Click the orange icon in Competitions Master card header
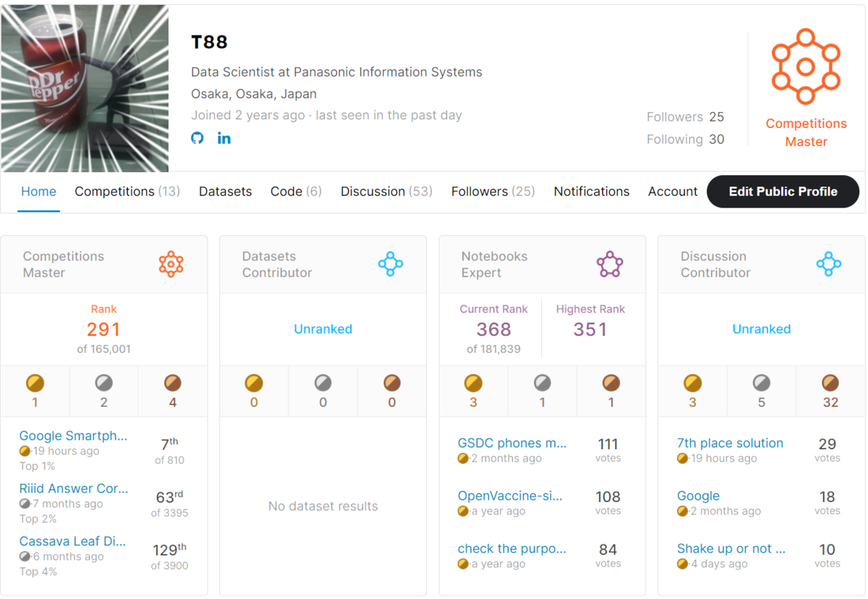This screenshot has width=868, height=599. pyautogui.click(x=171, y=264)
